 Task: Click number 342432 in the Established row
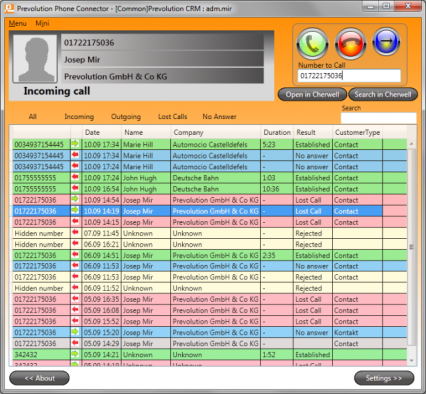click(26, 354)
